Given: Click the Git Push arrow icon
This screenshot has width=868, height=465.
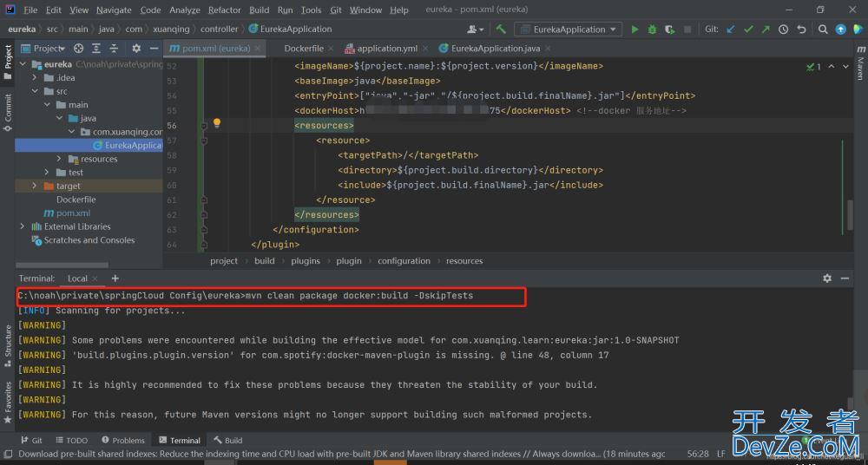Looking at the screenshot, I should pos(766,29).
